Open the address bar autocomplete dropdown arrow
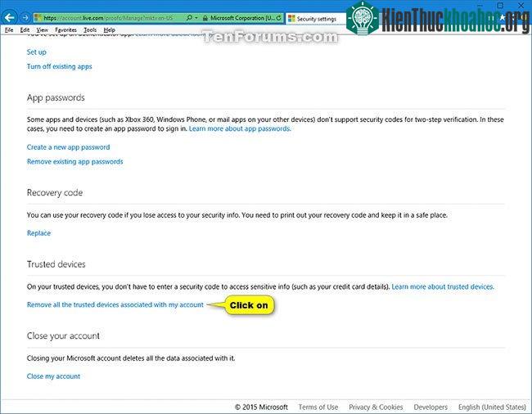 196,18
